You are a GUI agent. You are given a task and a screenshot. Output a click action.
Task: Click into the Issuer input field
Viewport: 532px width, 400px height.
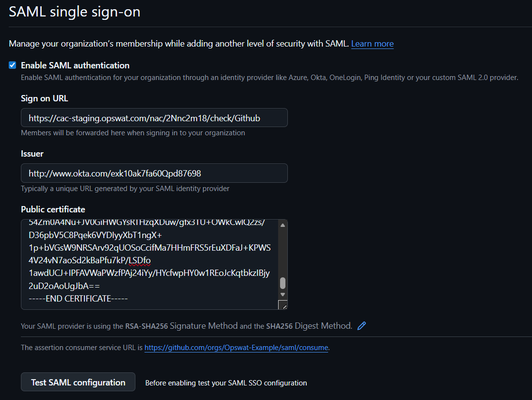pos(154,173)
